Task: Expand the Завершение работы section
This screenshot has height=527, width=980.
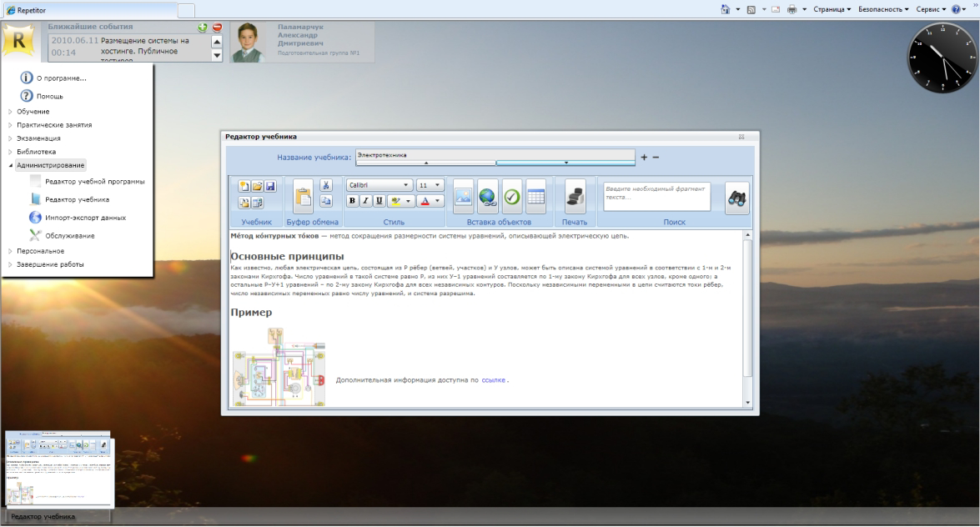Action: point(11,264)
